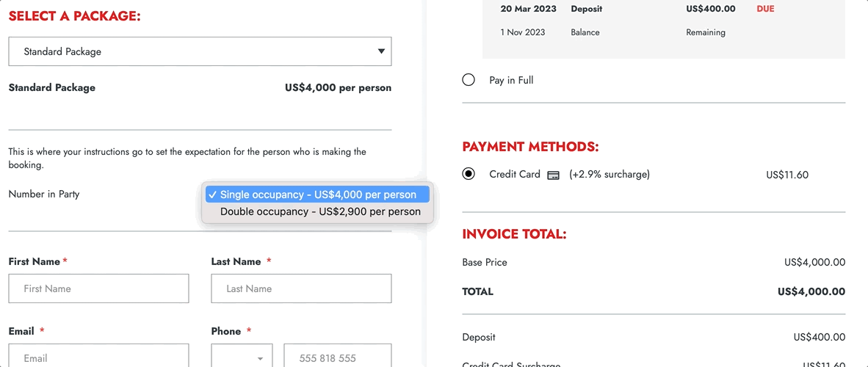Image resolution: width=868 pixels, height=367 pixels.
Task: Click the Credit Card label text
Action: [x=515, y=175]
